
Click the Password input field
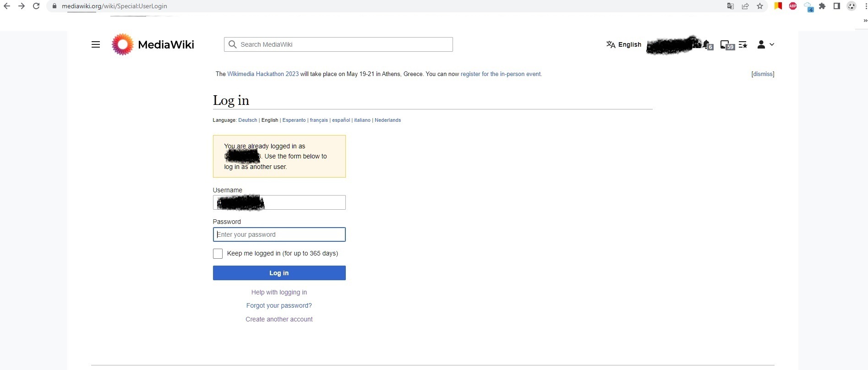(279, 234)
